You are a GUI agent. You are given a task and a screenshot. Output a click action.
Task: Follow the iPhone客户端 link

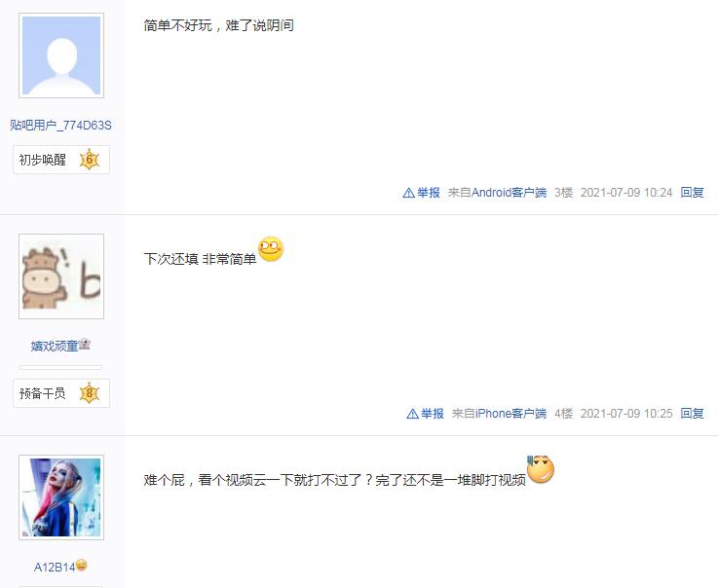click(510, 414)
